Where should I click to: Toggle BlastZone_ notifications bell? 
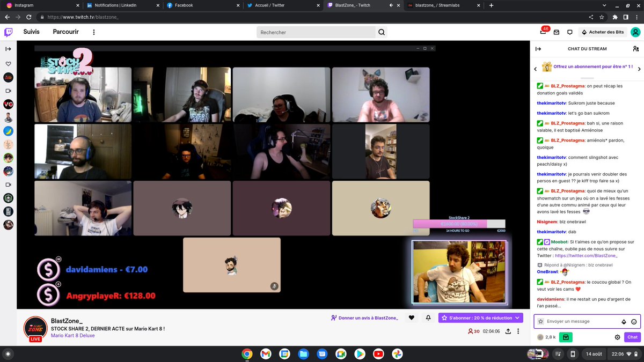tap(428, 317)
